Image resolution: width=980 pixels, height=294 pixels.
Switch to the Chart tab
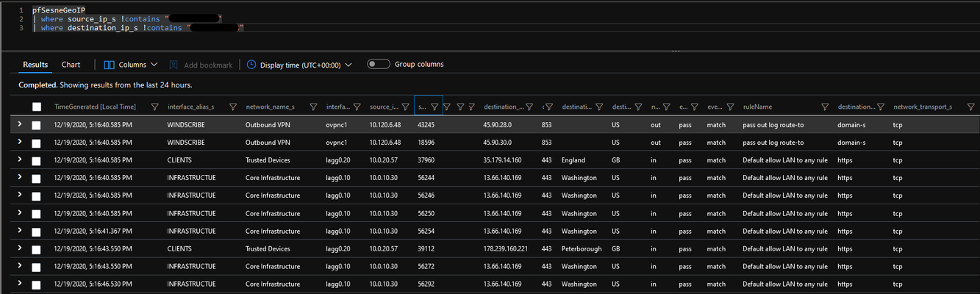[x=71, y=65]
